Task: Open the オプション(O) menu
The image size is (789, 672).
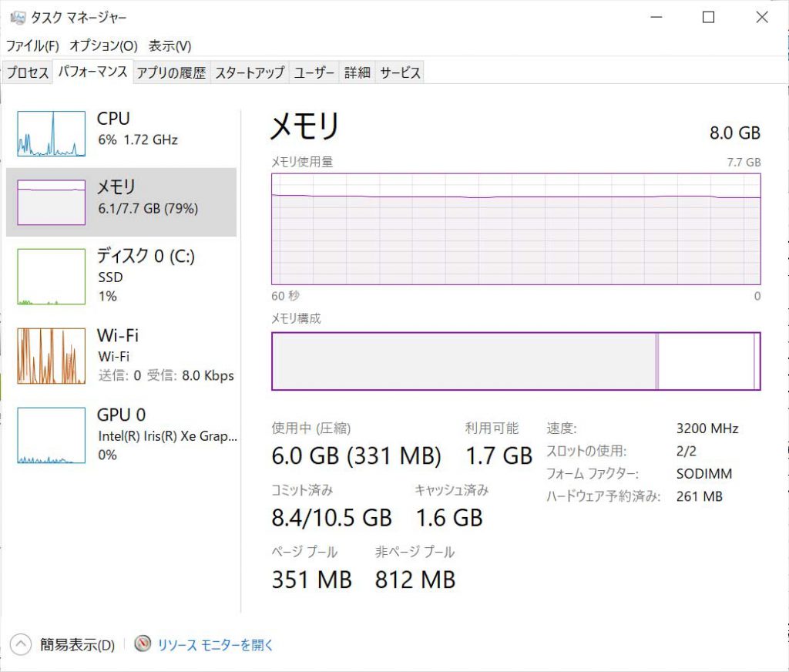Action: pos(103,46)
